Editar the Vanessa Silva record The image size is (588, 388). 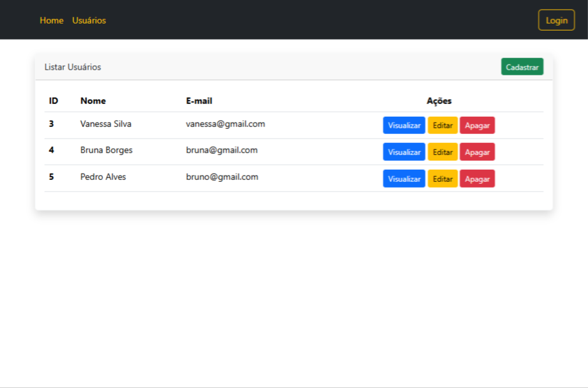pos(442,126)
